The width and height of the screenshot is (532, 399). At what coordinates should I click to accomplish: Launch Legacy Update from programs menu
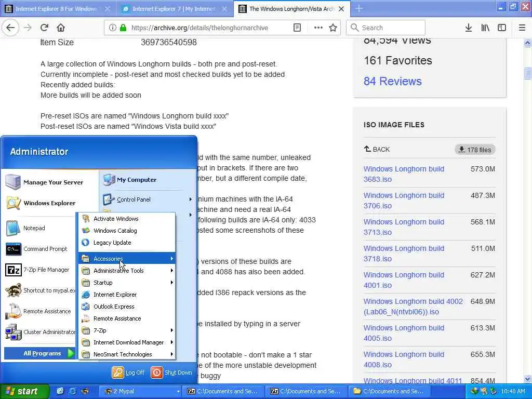[127, 243]
